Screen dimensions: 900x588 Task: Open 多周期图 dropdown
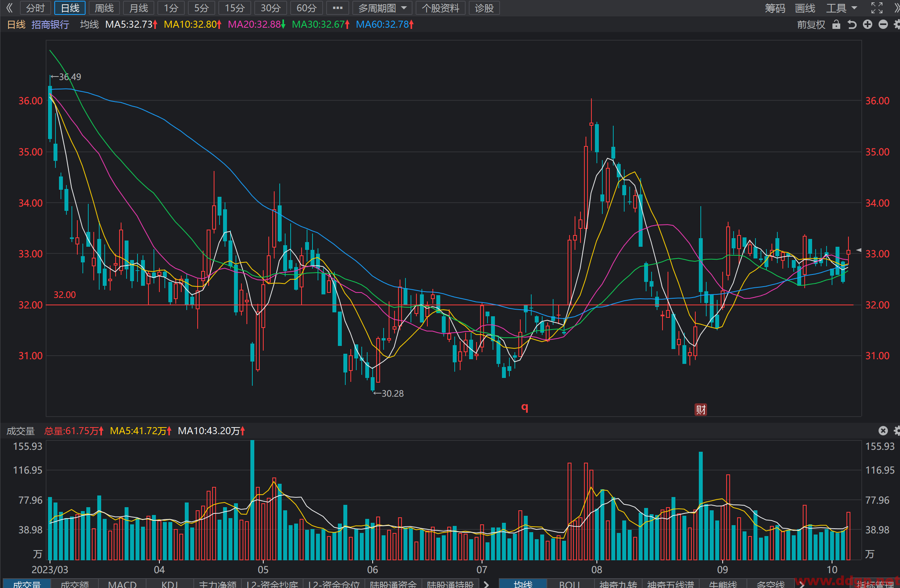382,8
